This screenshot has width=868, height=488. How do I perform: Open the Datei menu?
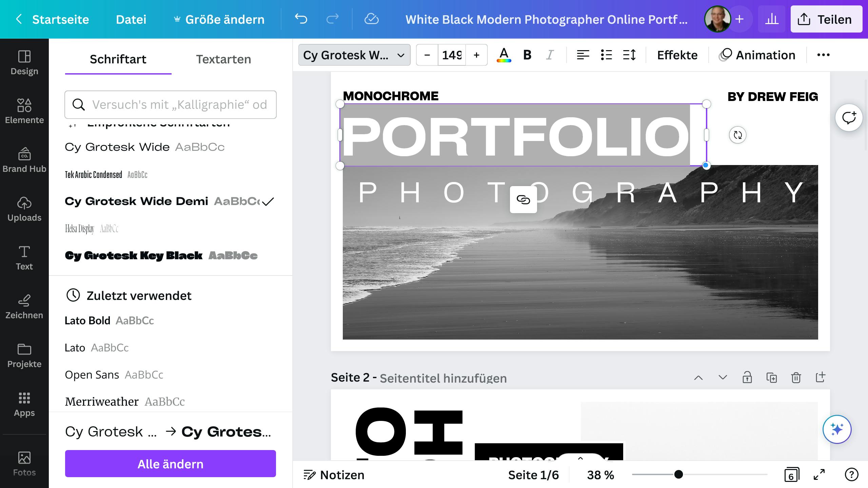[x=132, y=19]
